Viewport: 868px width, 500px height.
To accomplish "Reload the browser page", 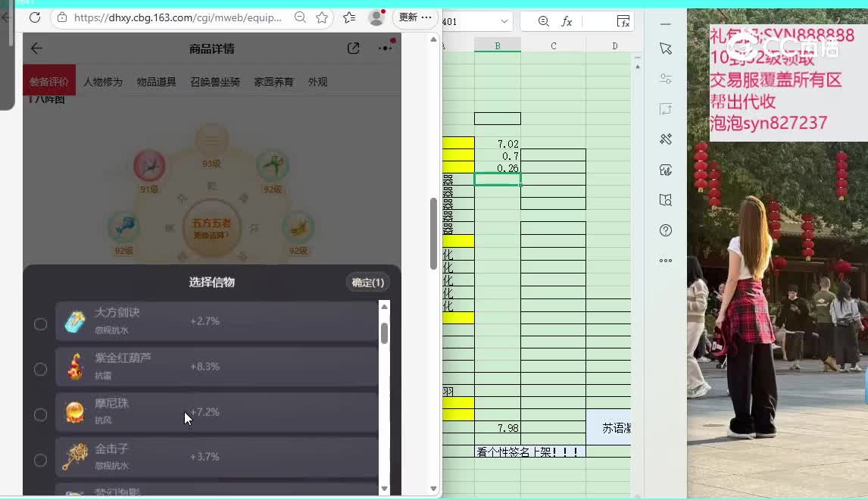I will 35,17.
